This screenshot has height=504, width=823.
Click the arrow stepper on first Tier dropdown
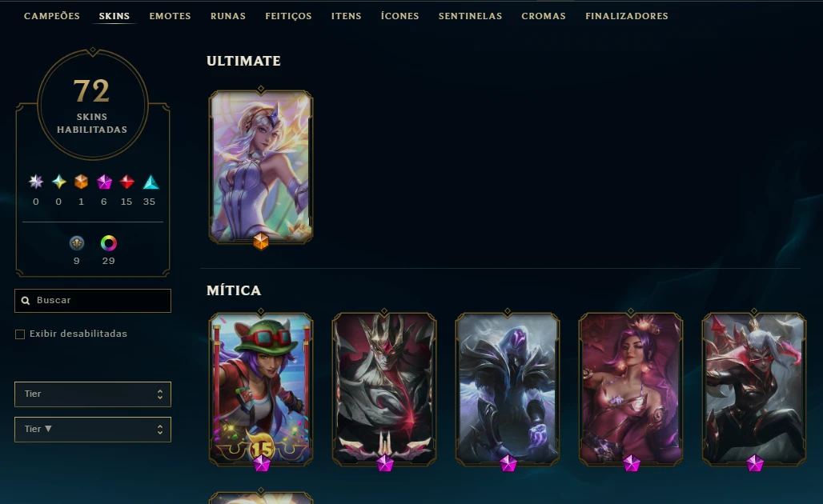(159, 394)
